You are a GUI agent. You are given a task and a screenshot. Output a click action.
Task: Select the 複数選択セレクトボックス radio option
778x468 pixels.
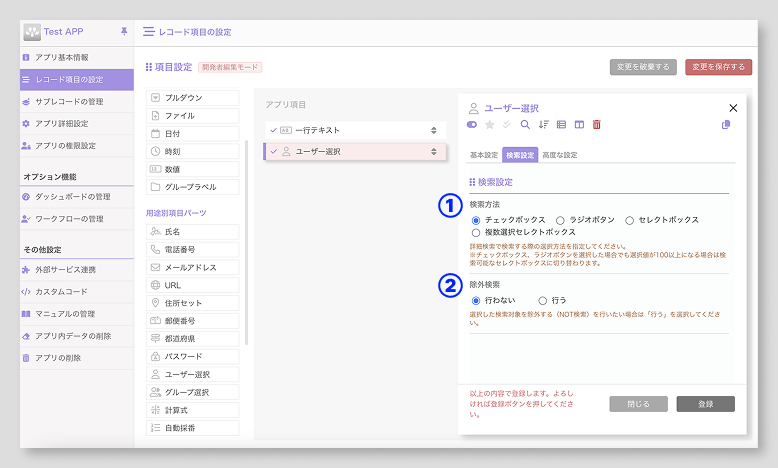point(476,232)
